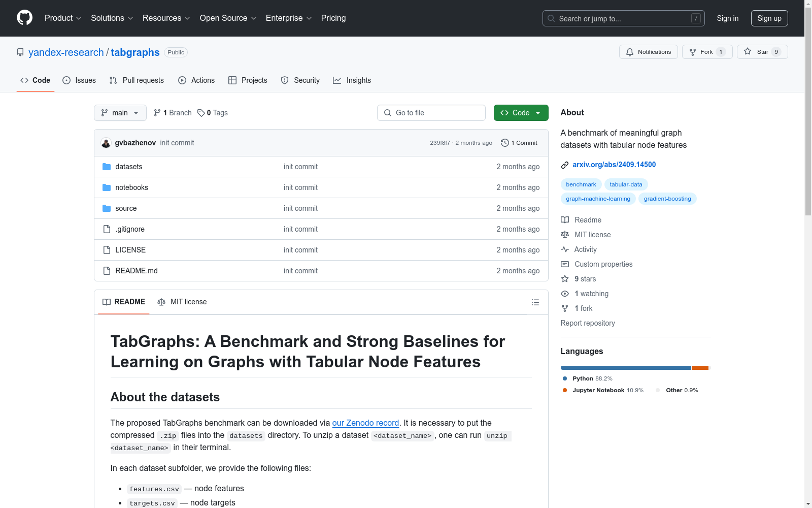Fork the tabgraphs repository
Screen dimensions: 812x508
coord(707,52)
